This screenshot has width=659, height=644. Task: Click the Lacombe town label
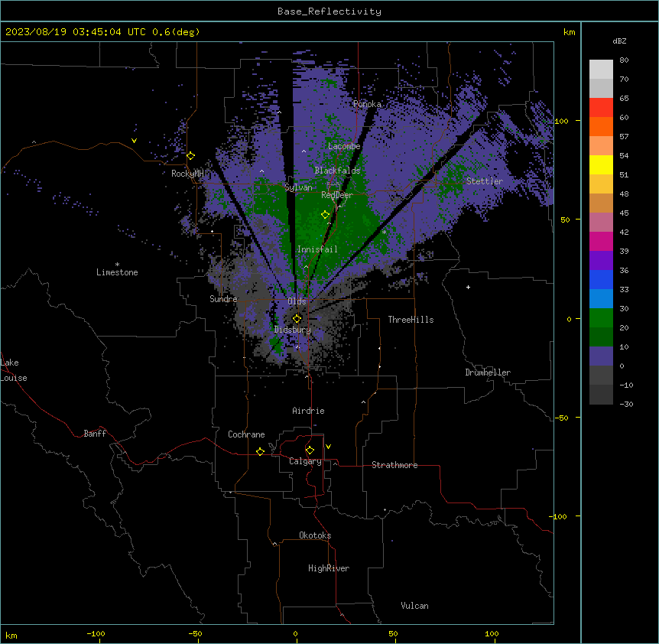(344, 146)
